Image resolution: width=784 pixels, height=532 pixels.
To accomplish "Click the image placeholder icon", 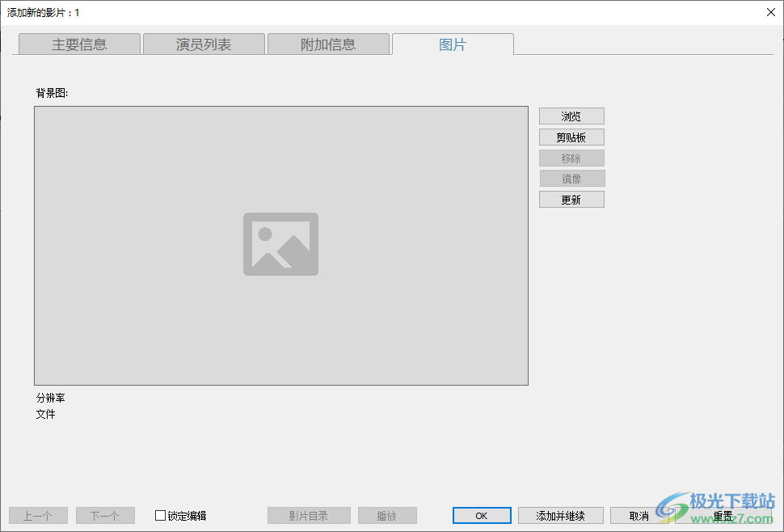I will tap(280, 244).
